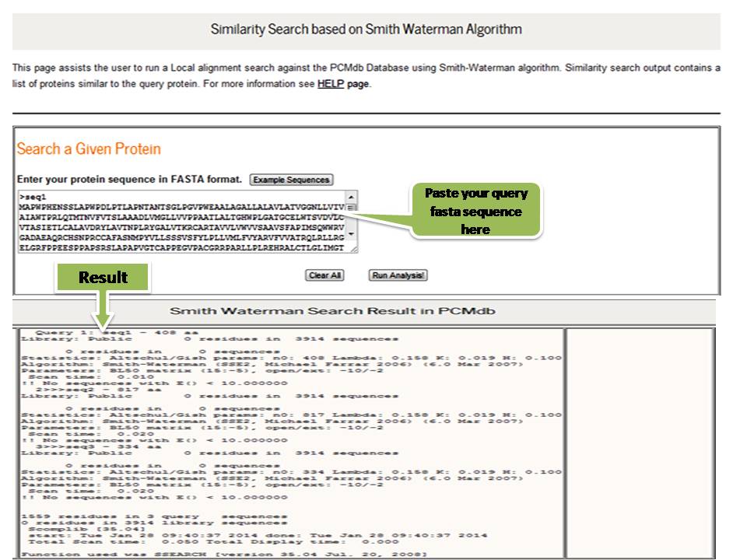Click Run Analysis! to start search

[x=399, y=275]
